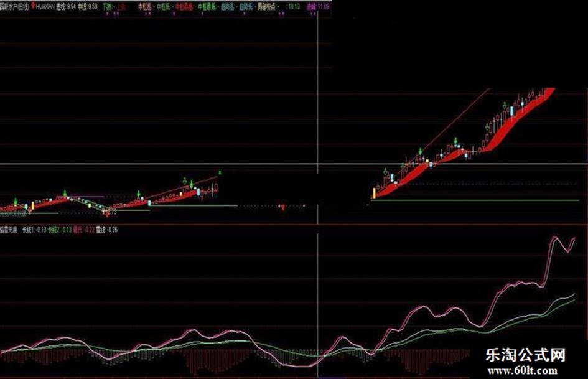The width and height of the screenshot is (588, 379).
Task: Click the 8.73 low price marker
Action: click(113, 212)
